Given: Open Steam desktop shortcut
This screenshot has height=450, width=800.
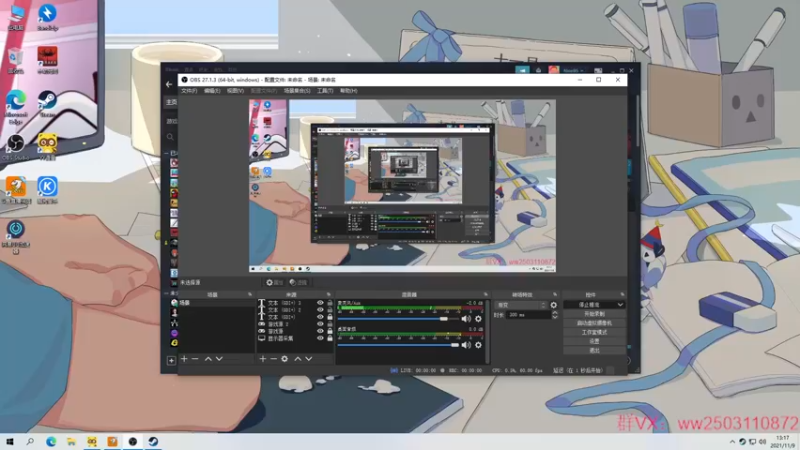Looking at the screenshot, I should 47,105.
